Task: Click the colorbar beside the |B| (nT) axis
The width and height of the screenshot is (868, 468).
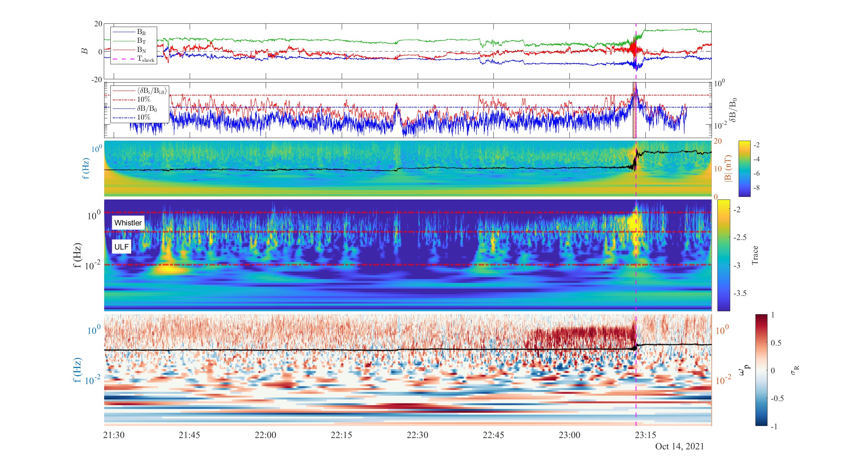Action: (x=744, y=168)
